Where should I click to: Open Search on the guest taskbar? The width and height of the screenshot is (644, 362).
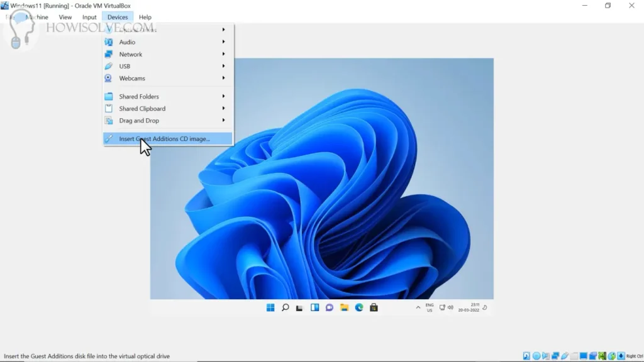(x=285, y=307)
